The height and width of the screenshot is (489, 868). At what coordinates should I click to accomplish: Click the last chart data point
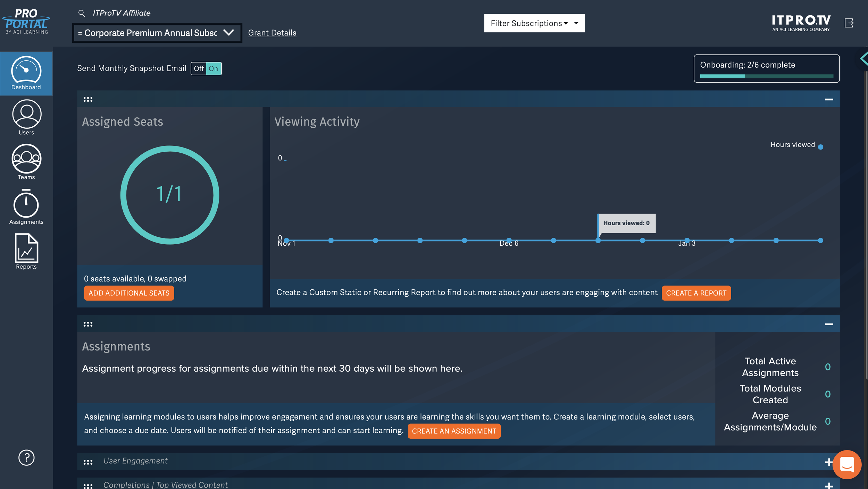coord(820,240)
